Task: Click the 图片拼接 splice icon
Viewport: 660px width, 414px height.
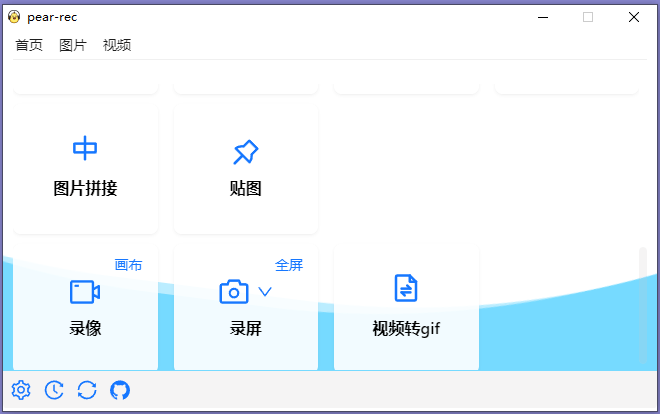Action: point(85,148)
